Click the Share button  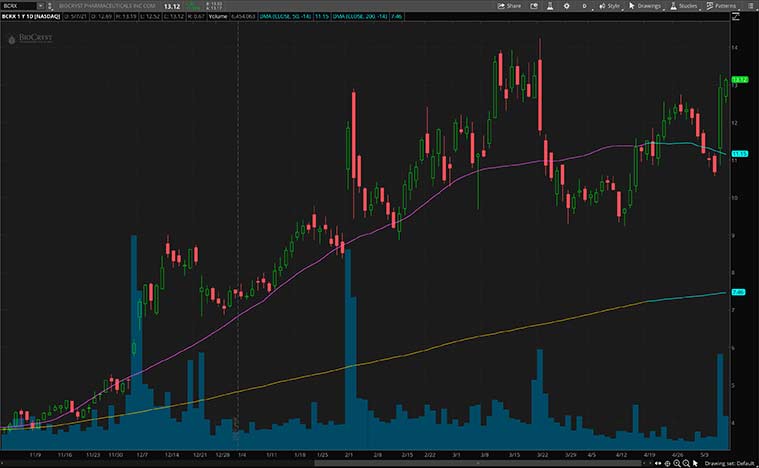pos(510,6)
